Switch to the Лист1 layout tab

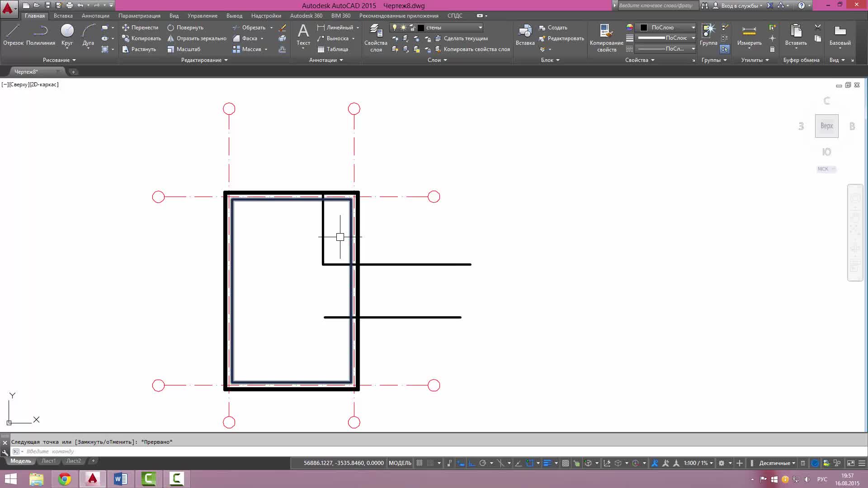(x=48, y=461)
